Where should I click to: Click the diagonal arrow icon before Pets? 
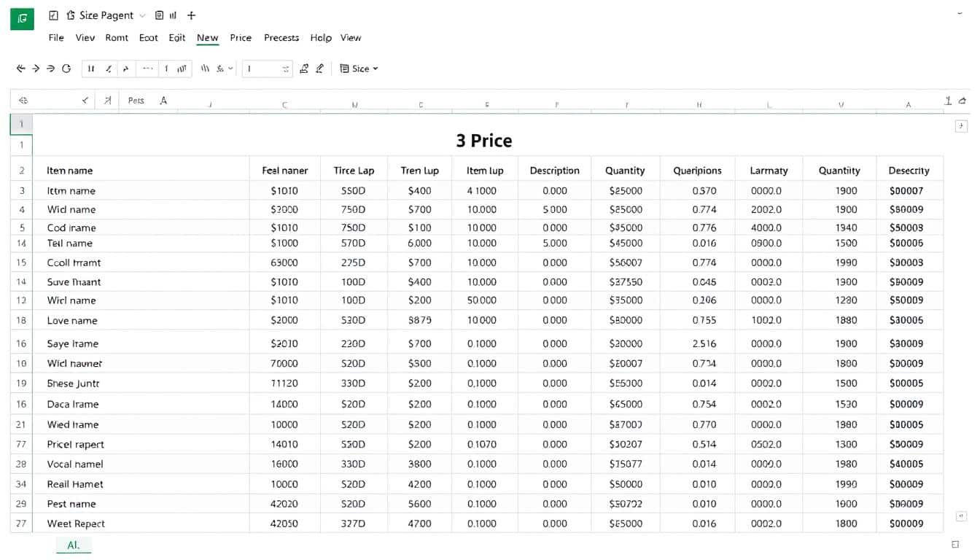pyautogui.click(x=107, y=101)
